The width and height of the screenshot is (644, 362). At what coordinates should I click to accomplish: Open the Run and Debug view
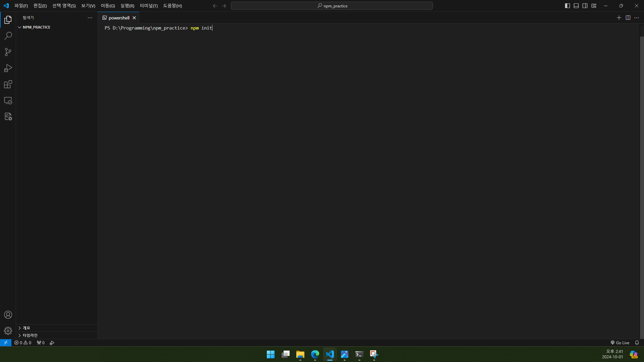tap(8, 68)
